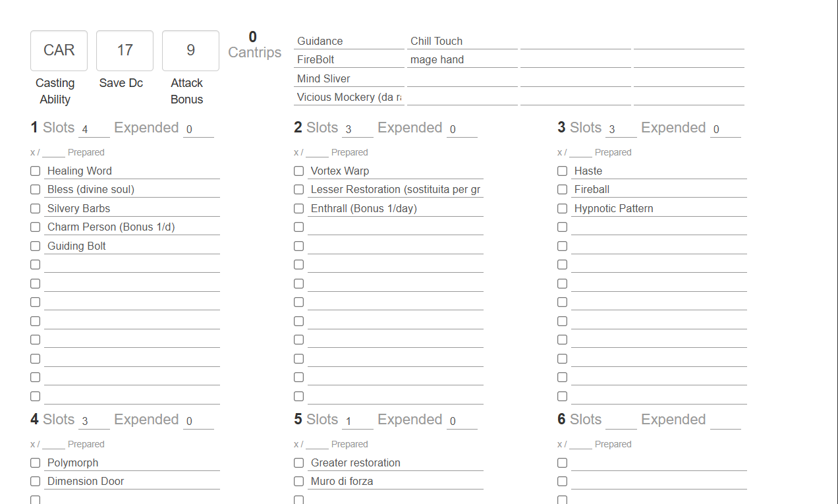838x504 pixels.
Task: Edit the level 6 Slots field
Action: 621,420
